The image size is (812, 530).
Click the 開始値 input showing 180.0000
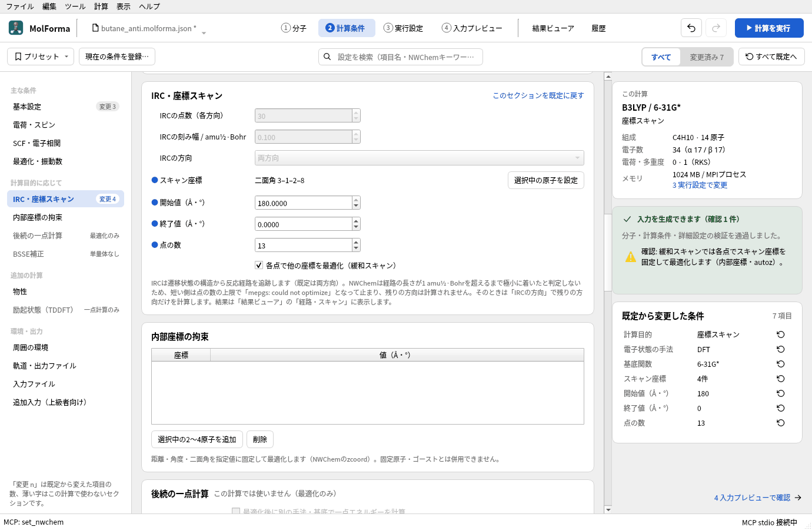pyautogui.click(x=304, y=203)
